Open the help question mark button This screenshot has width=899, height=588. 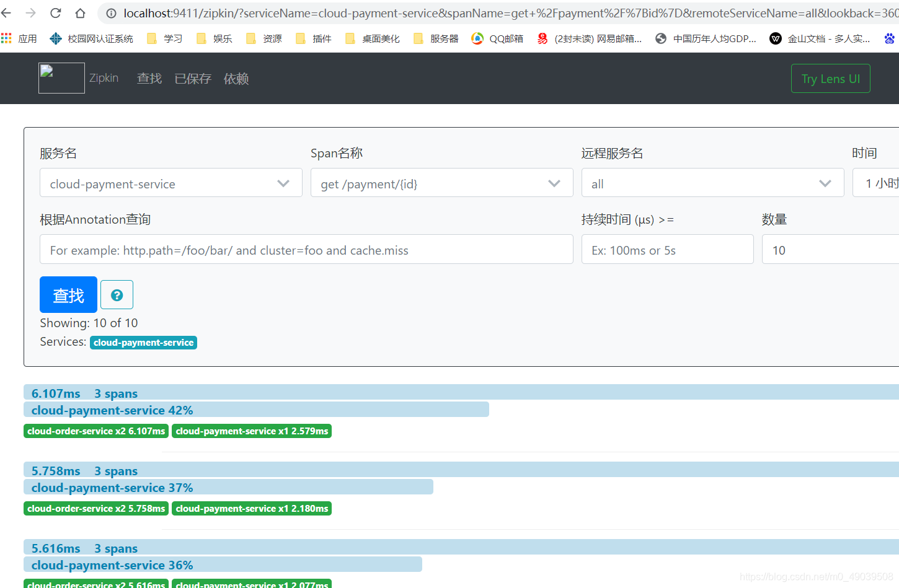click(117, 295)
